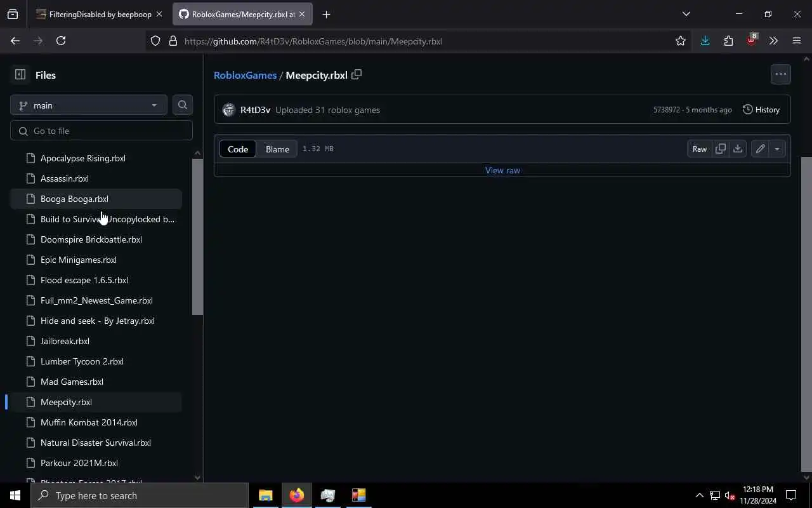Open Build to Survive Uncopylocked file
The width and height of the screenshot is (812, 508).
pyautogui.click(x=96, y=219)
